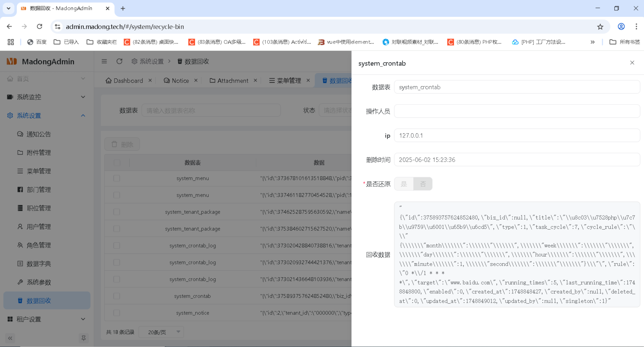Open Chrome three-dot menu

point(636,26)
